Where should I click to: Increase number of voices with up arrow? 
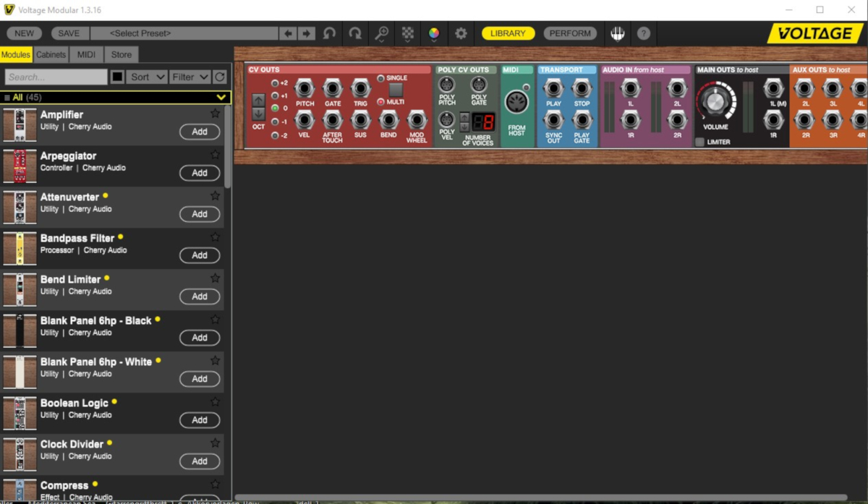click(464, 117)
